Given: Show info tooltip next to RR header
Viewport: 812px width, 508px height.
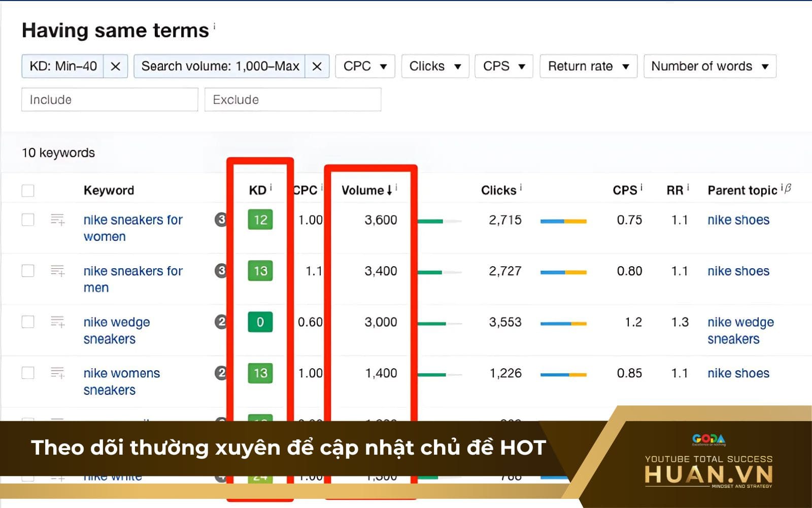Looking at the screenshot, I should pyautogui.click(x=688, y=187).
